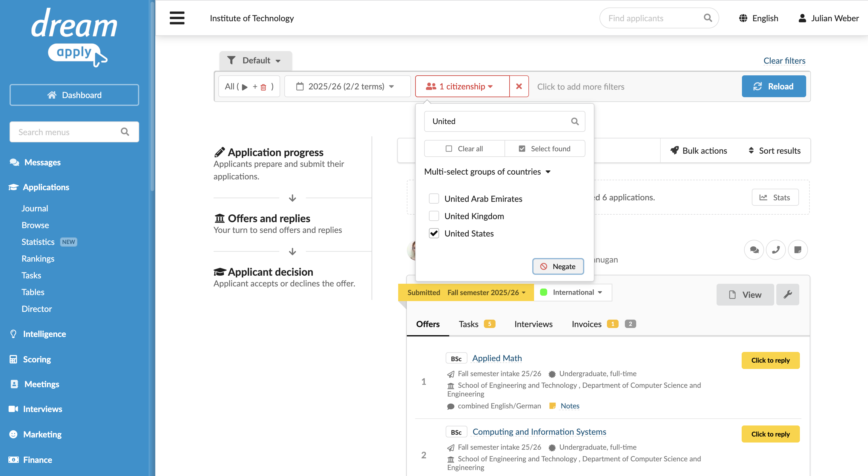Expand 1 citizenship filter dropdown
868x476 pixels.
[x=462, y=86]
